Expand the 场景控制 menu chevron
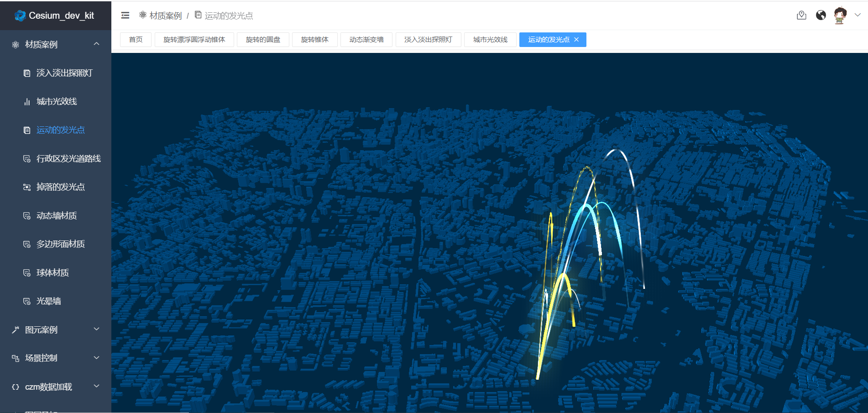868x413 pixels. pyautogui.click(x=96, y=358)
